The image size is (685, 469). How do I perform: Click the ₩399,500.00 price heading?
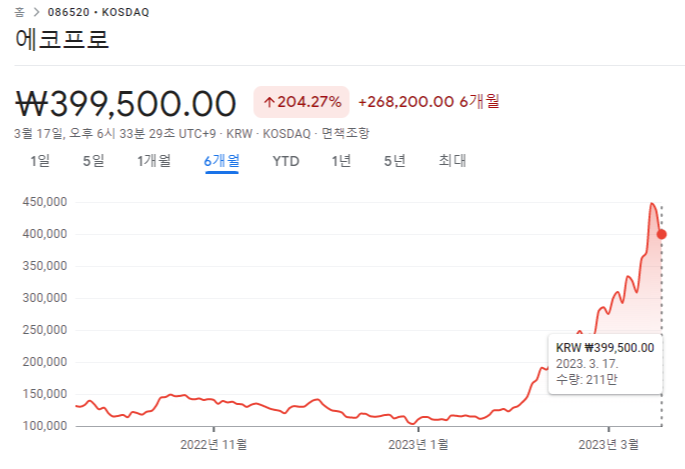tap(126, 103)
